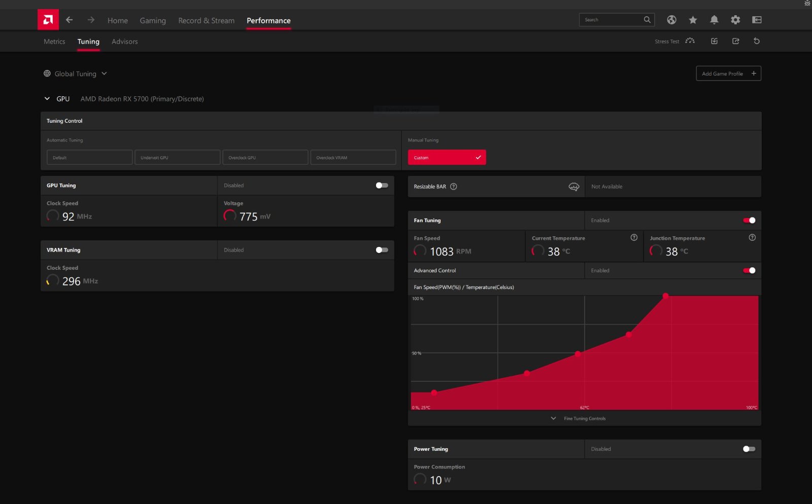
Task: Click the Global Tuning globe icon
Action: (x=47, y=74)
